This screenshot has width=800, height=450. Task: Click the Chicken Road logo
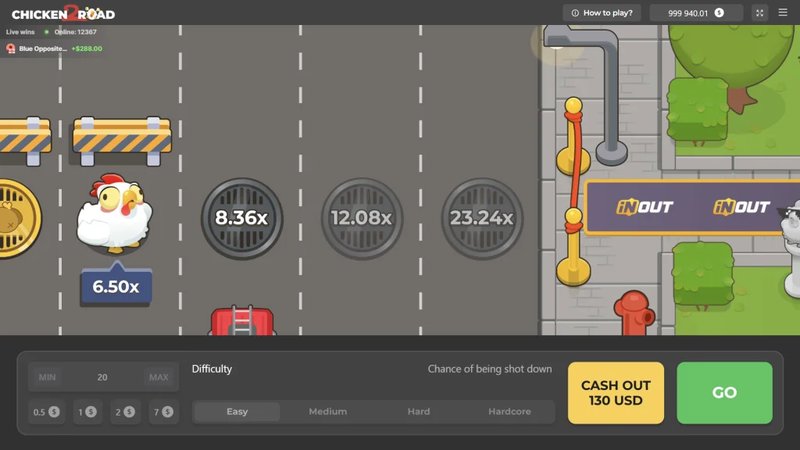[63, 13]
